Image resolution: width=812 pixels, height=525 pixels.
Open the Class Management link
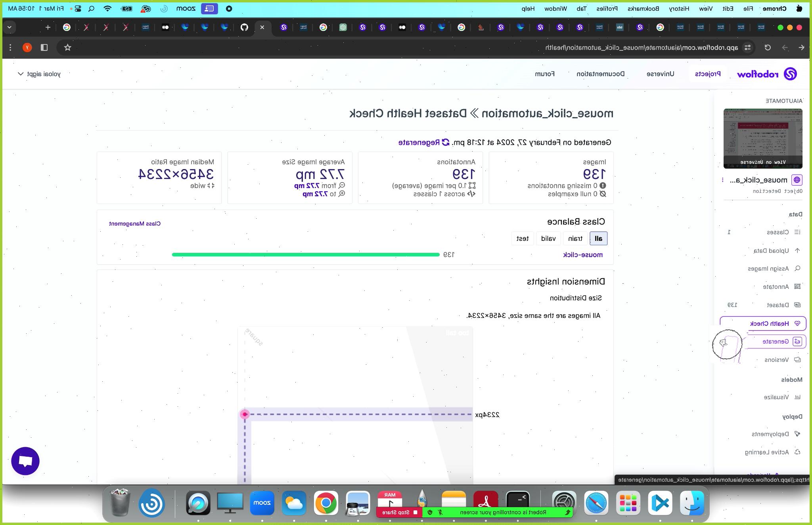[x=135, y=224]
